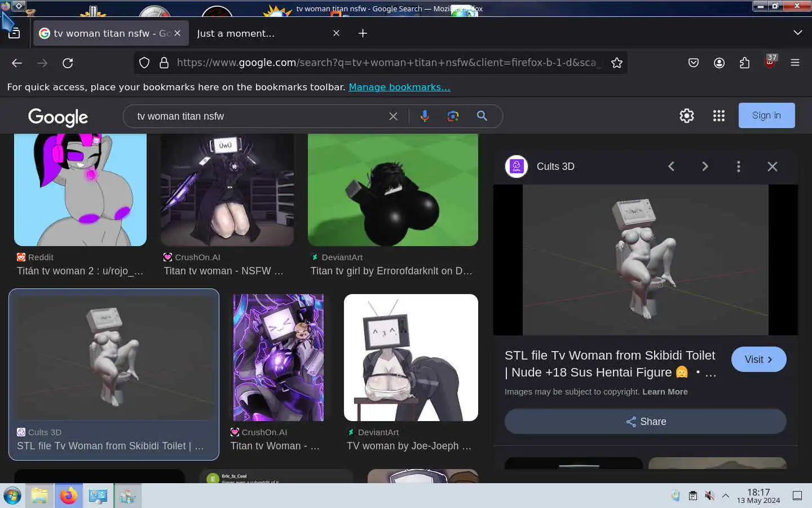Screen dimensions: 812x508
Task: Select the 'TV woman by Joe-Joeph' thumbnail
Action: tap(411, 357)
